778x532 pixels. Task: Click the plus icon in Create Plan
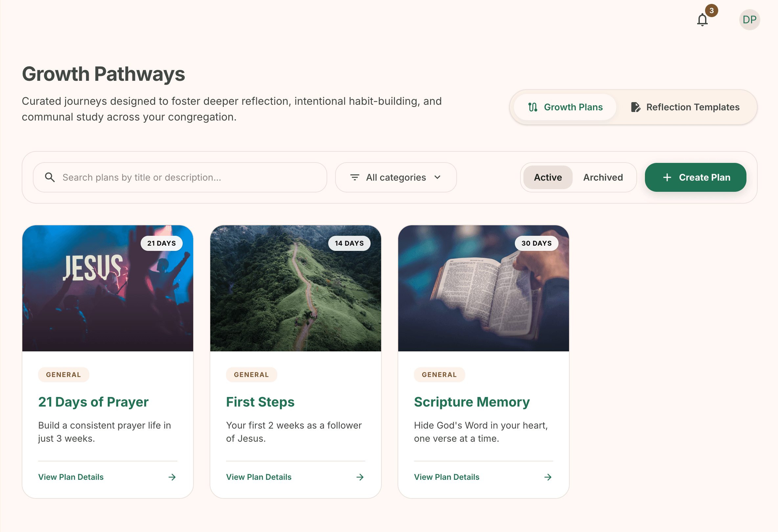[x=667, y=177]
